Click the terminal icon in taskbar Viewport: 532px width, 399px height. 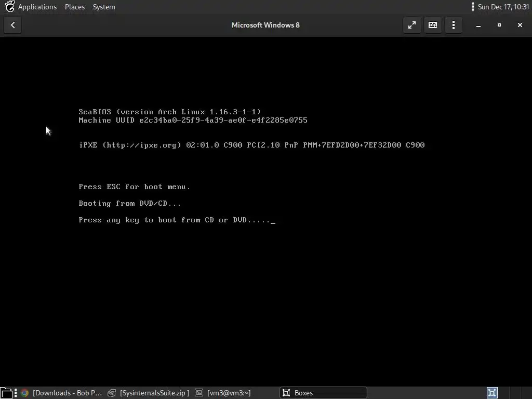click(199, 393)
